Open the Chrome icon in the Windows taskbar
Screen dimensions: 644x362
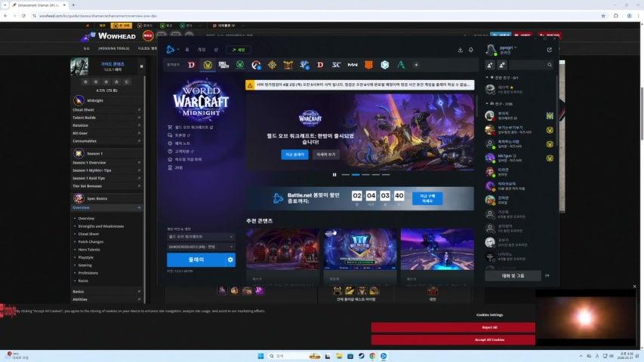point(372,356)
